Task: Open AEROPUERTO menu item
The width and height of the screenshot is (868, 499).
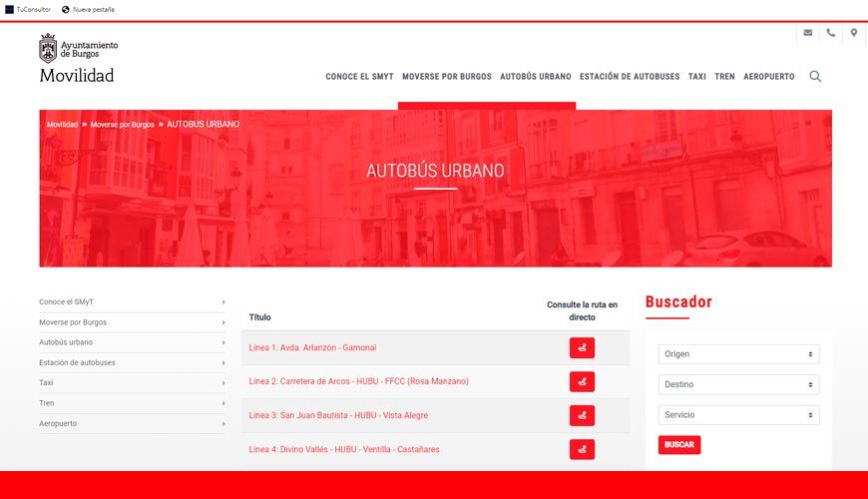Action: pos(769,77)
